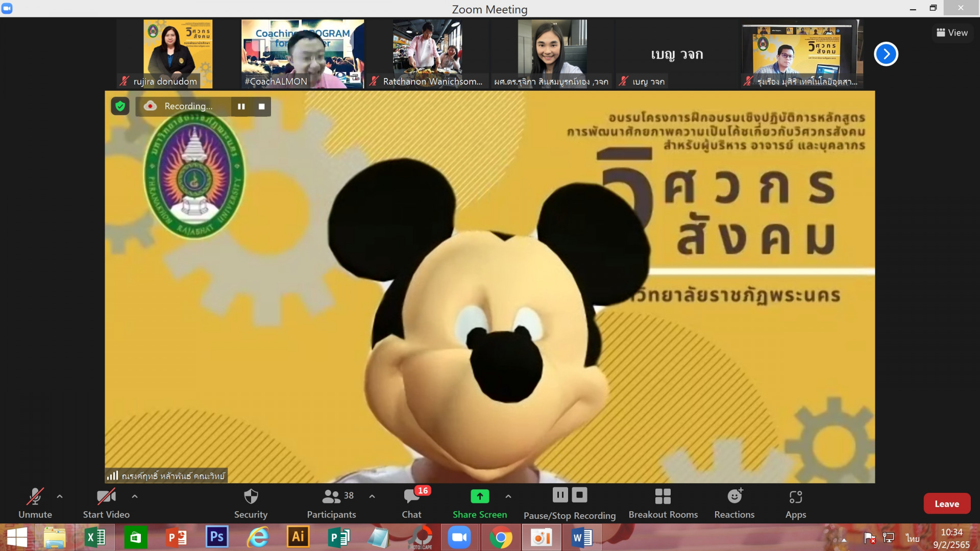Open Excel from the taskbar
The image size is (980, 551).
point(95,538)
